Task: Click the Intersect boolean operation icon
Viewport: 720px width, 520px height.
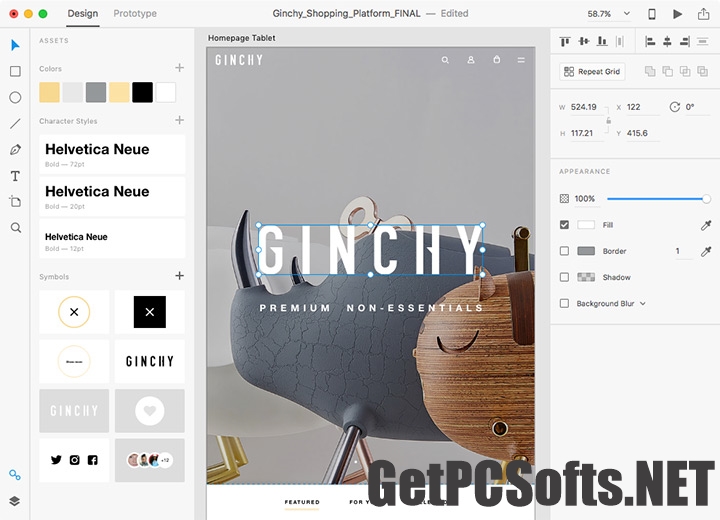Action: pyautogui.click(x=685, y=71)
